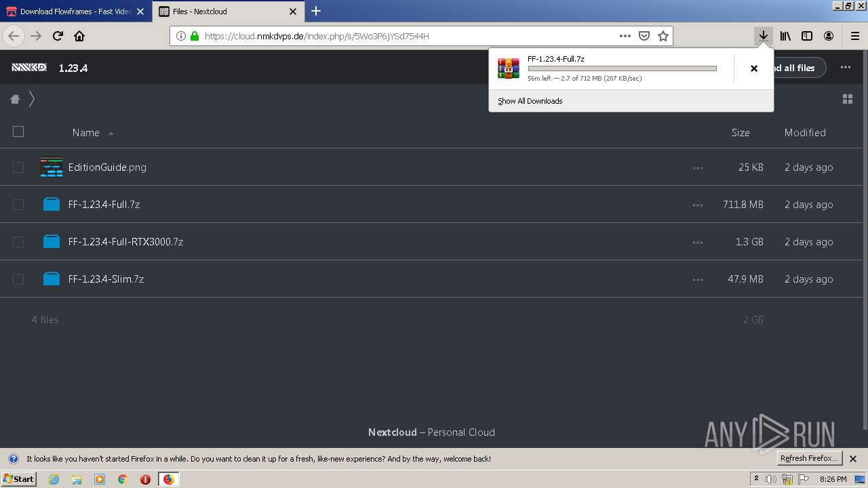The width and height of the screenshot is (868, 488).
Task: Select the FF-1.23.4-Full-RTX3000.7z checkbox
Action: click(18, 242)
